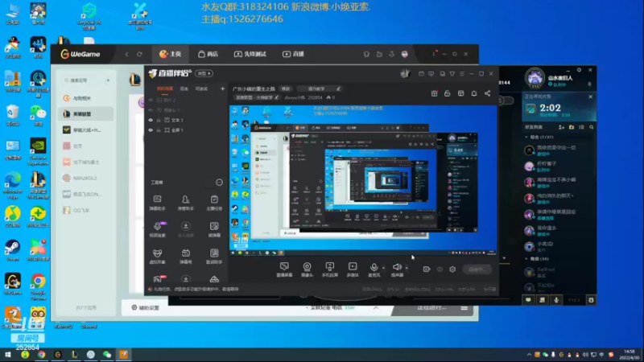Switch to WeGame 商店 tab
Screen dimensions: 644x362
[x=208, y=54]
